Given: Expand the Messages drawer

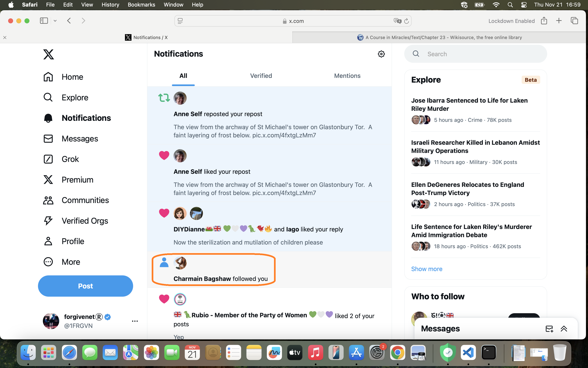Looking at the screenshot, I should tap(564, 329).
